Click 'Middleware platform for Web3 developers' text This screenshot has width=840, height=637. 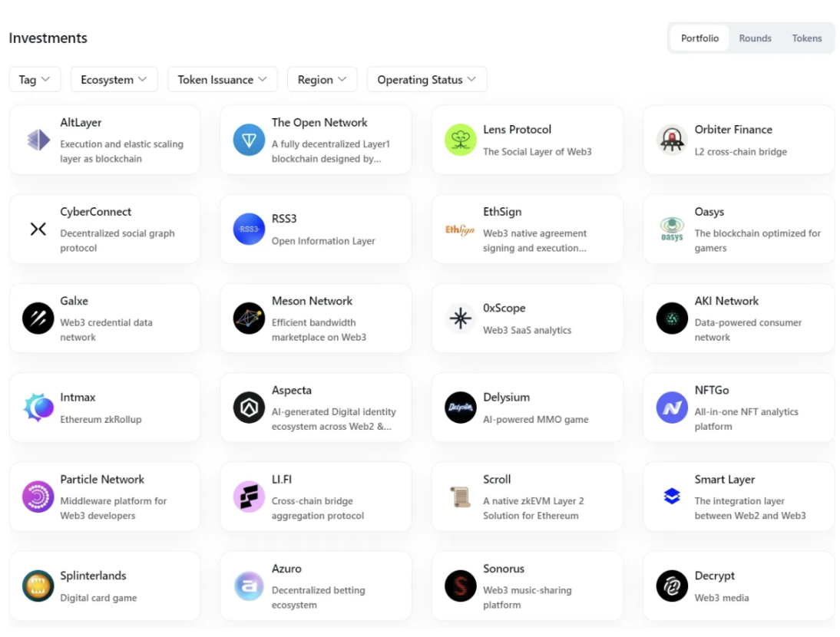coord(113,508)
